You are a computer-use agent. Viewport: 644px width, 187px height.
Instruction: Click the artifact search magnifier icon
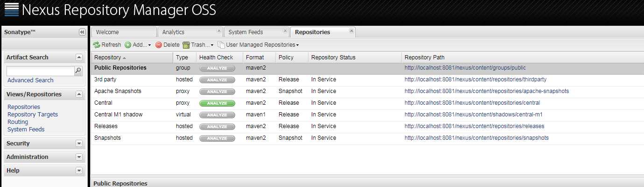pyautogui.click(x=78, y=71)
